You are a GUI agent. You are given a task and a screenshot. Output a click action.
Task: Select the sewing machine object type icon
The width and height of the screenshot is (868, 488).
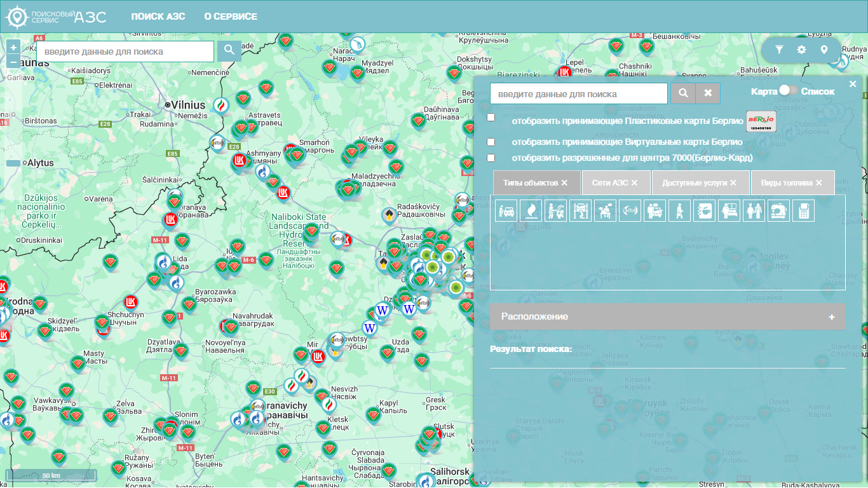[x=778, y=210]
